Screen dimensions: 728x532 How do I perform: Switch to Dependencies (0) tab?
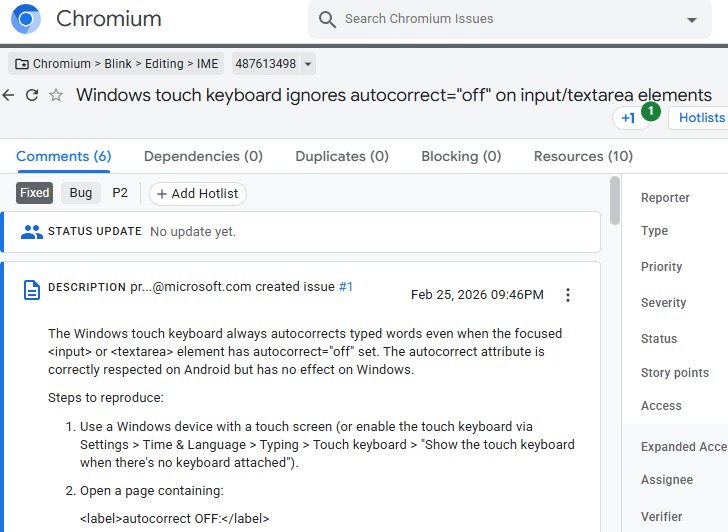[x=203, y=156]
